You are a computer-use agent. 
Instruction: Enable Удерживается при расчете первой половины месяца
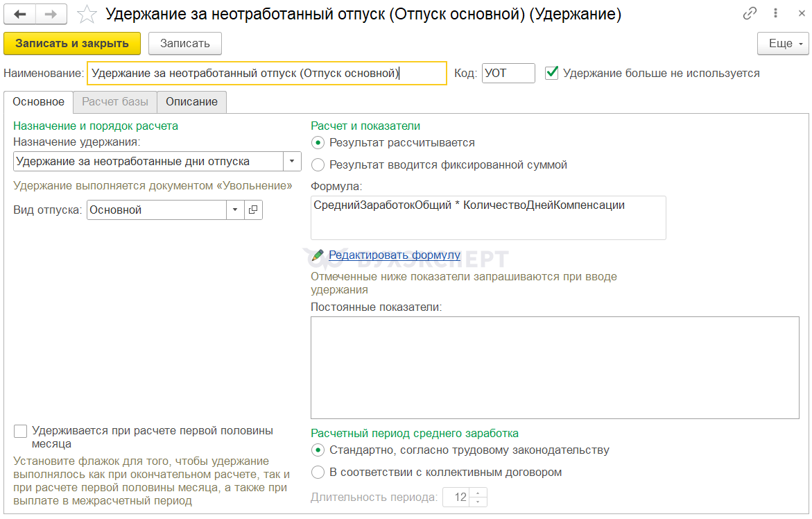pos(21,431)
